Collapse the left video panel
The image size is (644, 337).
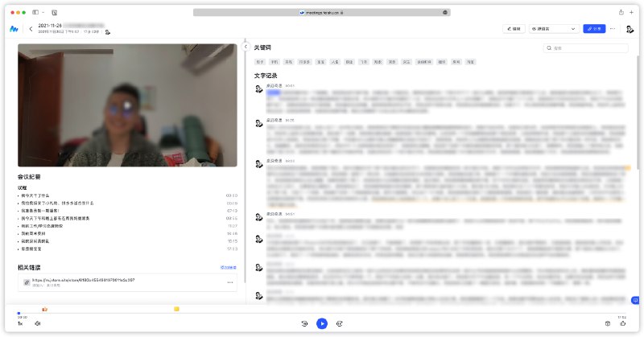pyautogui.click(x=246, y=47)
